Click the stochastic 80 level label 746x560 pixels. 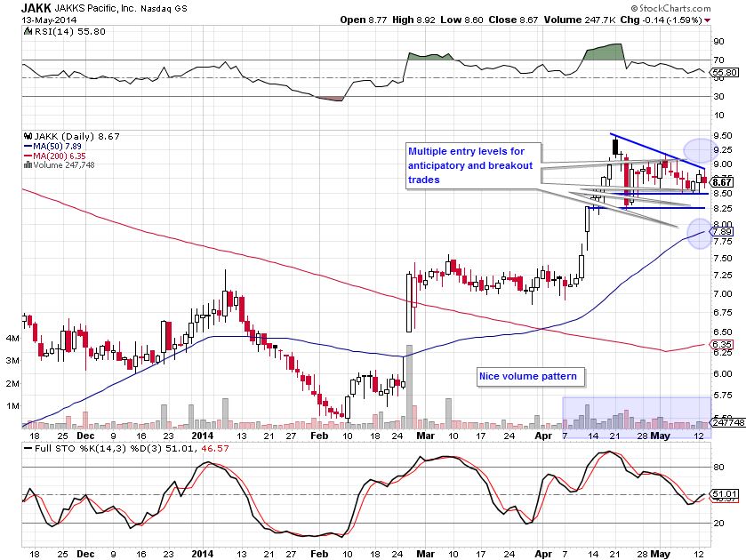coord(718,468)
